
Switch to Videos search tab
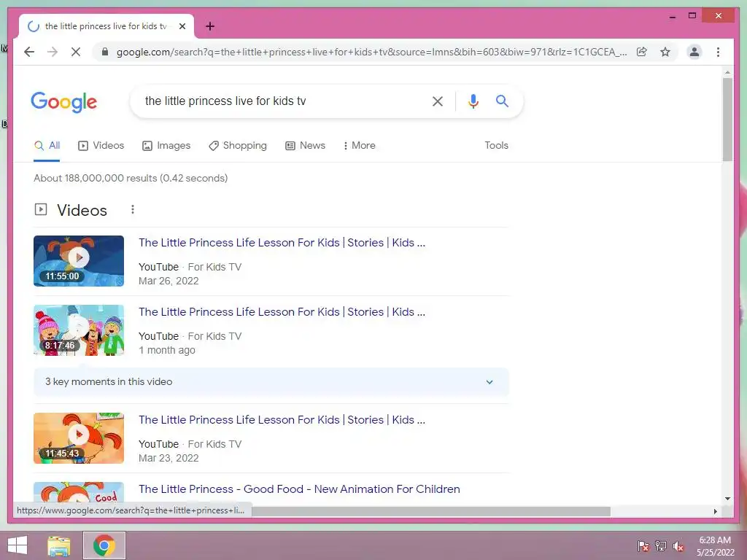[101, 146]
